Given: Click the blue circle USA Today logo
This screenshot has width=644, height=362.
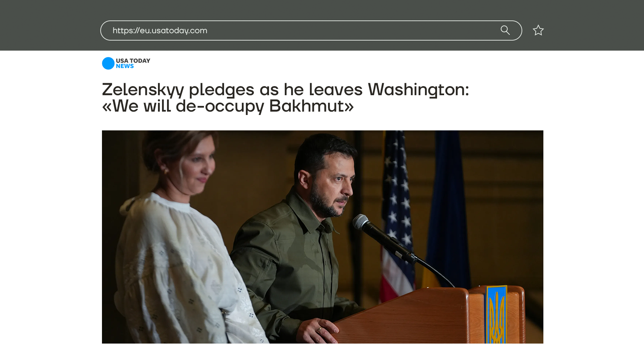Looking at the screenshot, I should click(108, 63).
